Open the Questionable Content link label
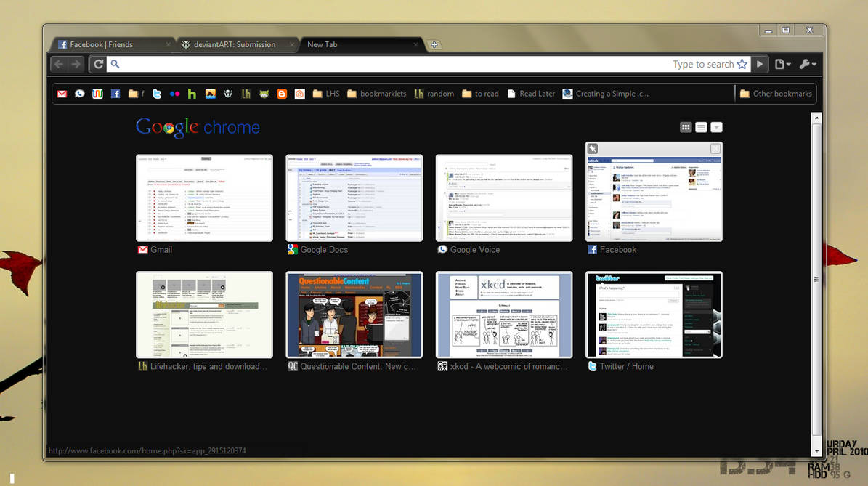868x486 pixels. (357, 366)
